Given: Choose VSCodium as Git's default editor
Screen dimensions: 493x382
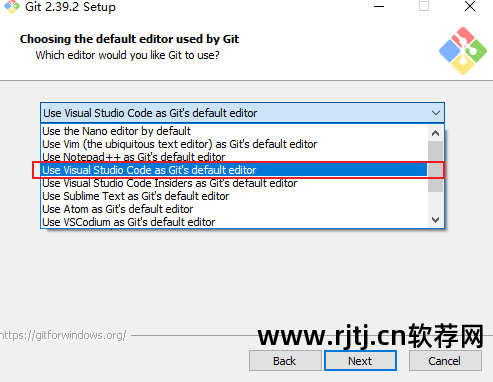Looking at the screenshot, I should tap(234, 222).
